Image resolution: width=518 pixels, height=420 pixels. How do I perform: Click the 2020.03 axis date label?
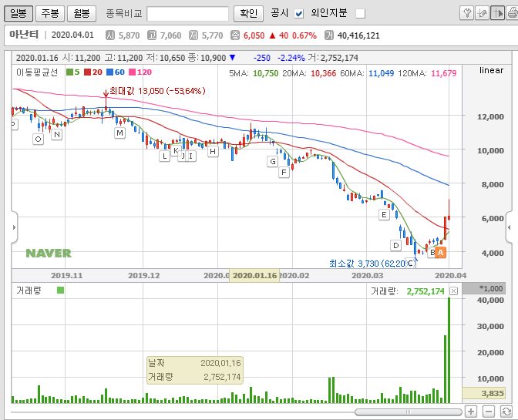pyautogui.click(x=368, y=275)
